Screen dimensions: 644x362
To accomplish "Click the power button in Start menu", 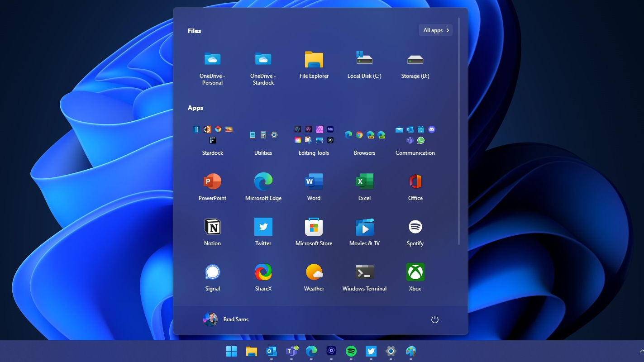I will [435, 319].
